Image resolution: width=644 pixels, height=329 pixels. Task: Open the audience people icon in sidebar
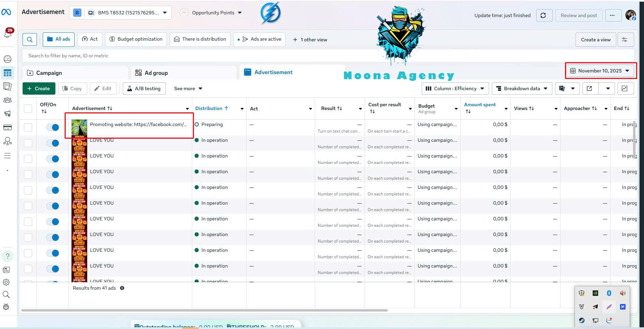pos(7,100)
